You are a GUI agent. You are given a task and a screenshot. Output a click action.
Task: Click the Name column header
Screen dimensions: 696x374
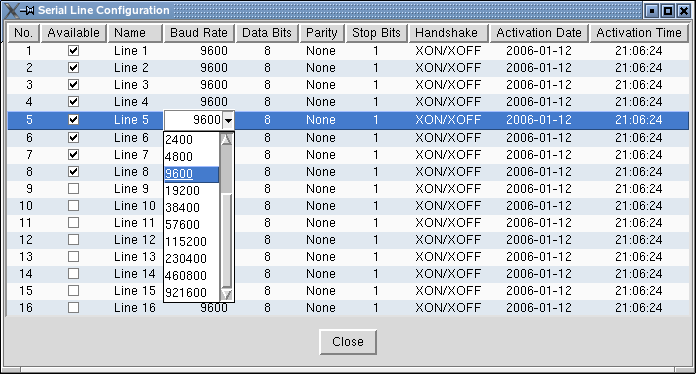(x=135, y=33)
